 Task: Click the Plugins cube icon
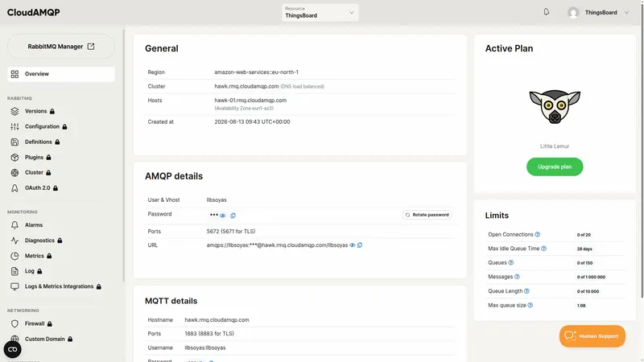(14, 157)
